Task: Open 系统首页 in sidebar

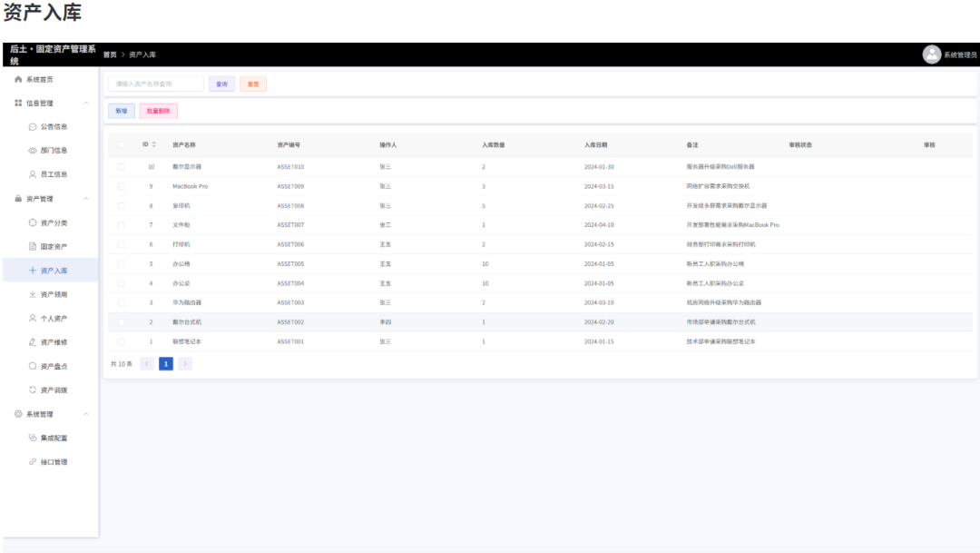Action: click(x=50, y=79)
